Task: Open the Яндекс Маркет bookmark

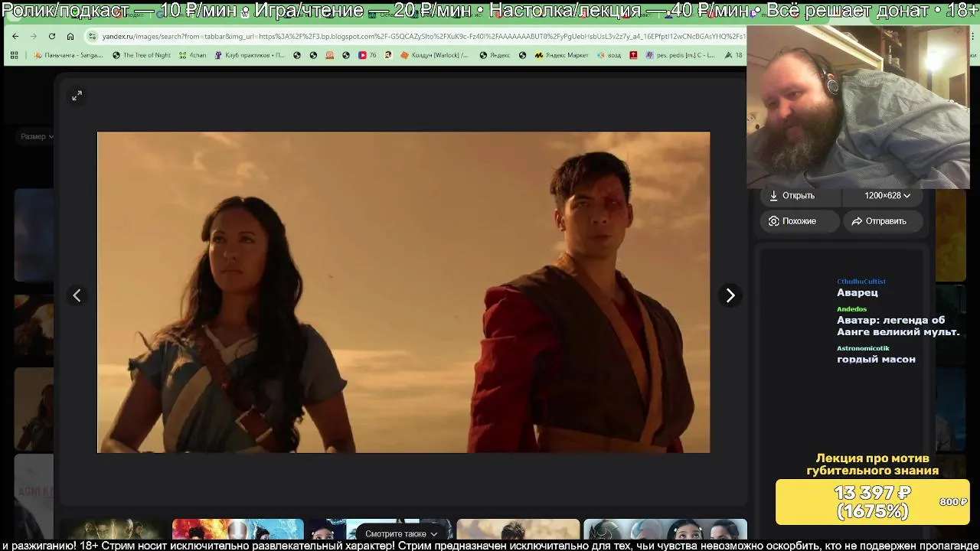Action: coord(562,55)
